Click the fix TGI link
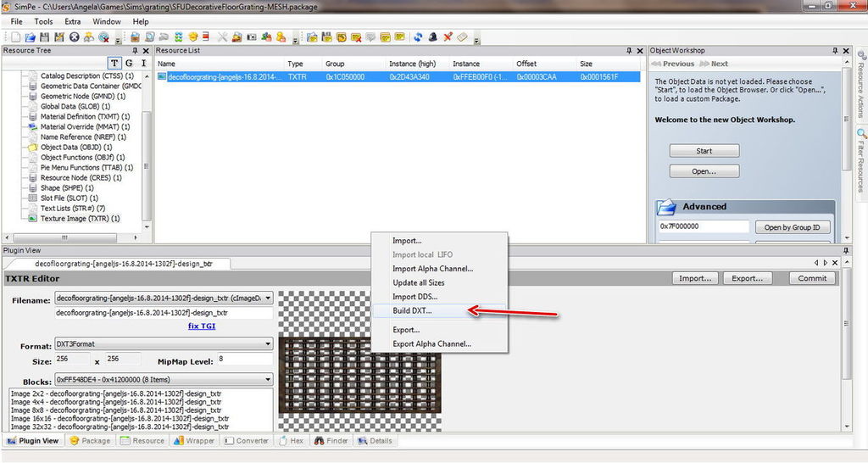The height and width of the screenshot is (463, 868). click(x=202, y=326)
